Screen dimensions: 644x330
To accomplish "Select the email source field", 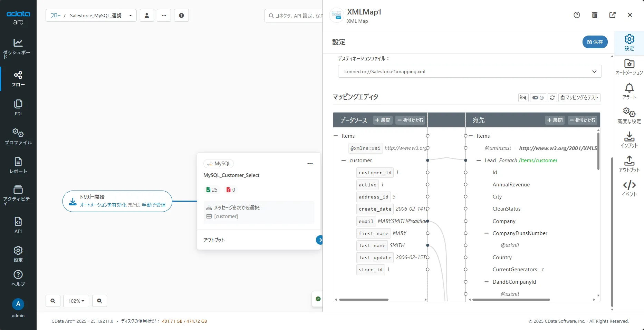I will 366,221.
